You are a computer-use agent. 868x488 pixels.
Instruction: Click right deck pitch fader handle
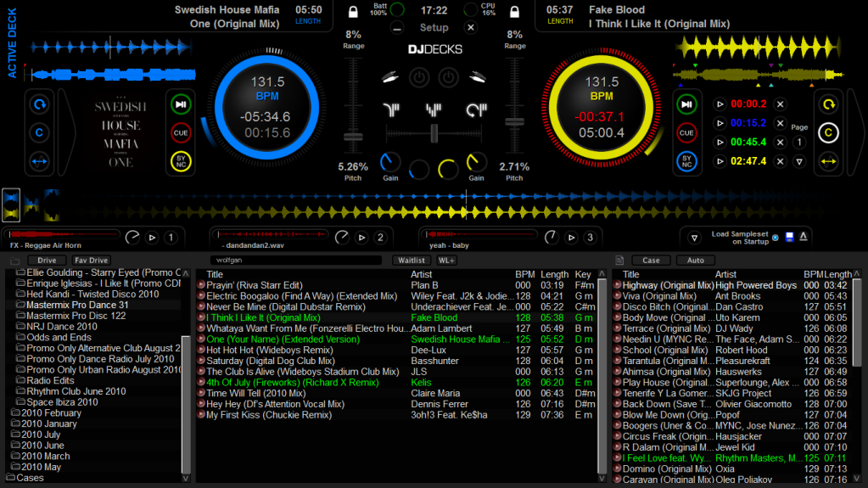(514, 122)
